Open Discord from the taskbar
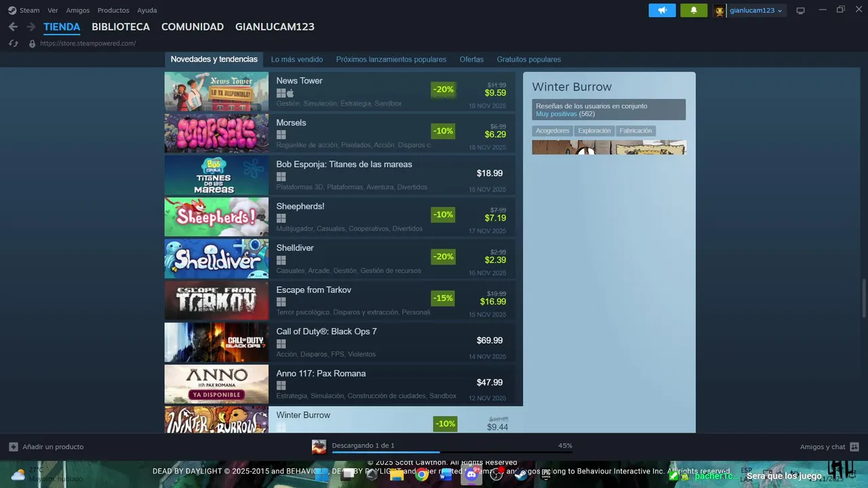The image size is (868, 488). (471, 474)
